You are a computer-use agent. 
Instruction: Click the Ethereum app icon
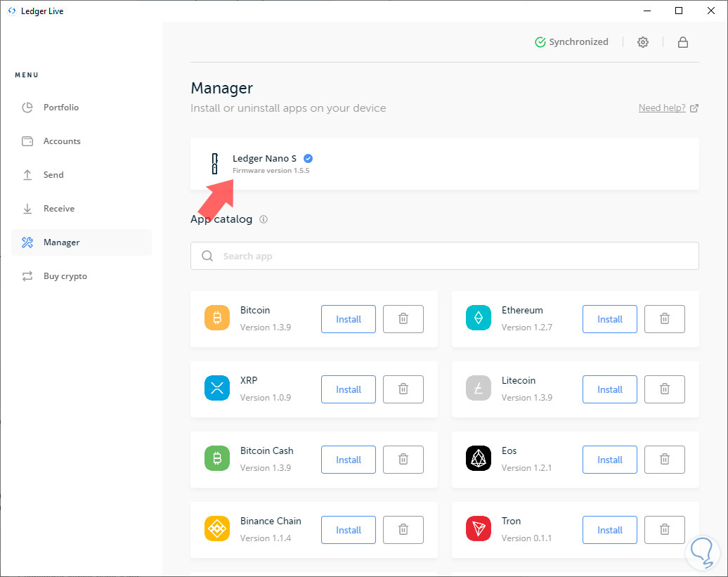[479, 318]
